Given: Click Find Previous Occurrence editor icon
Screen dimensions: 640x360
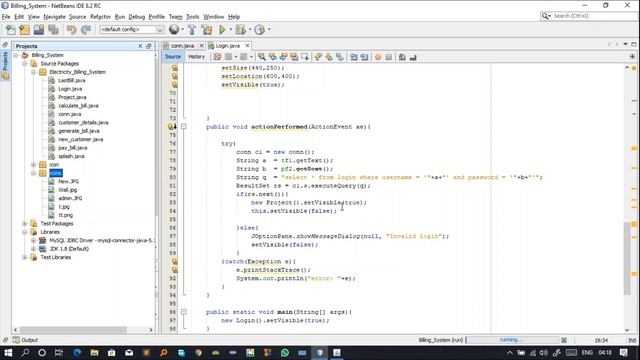Looking at the screenshot, I should pos(272,57).
